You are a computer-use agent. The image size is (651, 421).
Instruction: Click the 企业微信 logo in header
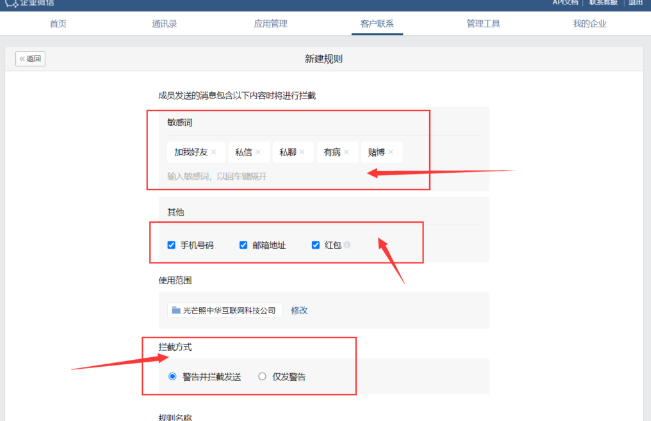pyautogui.click(x=30, y=3)
